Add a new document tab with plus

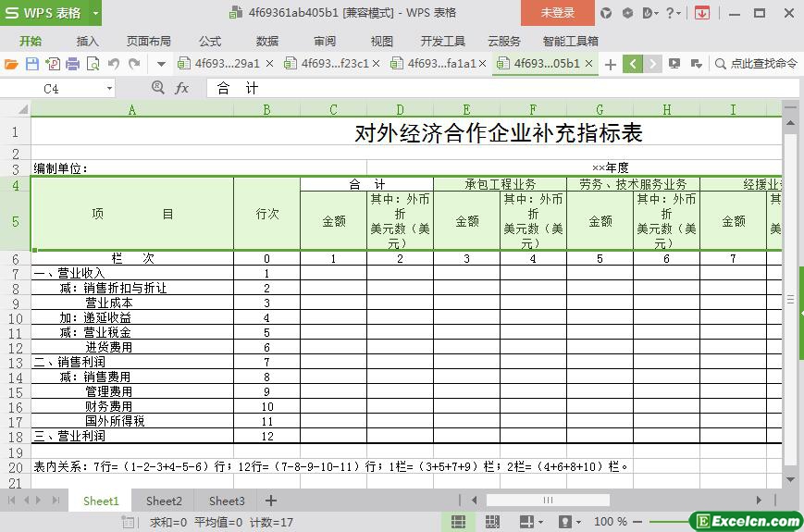pyautogui.click(x=611, y=65)
